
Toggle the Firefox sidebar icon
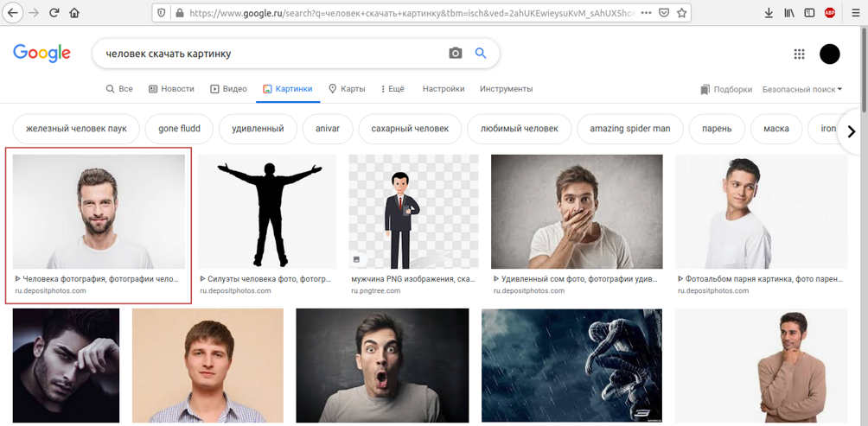tap(808, 13)
